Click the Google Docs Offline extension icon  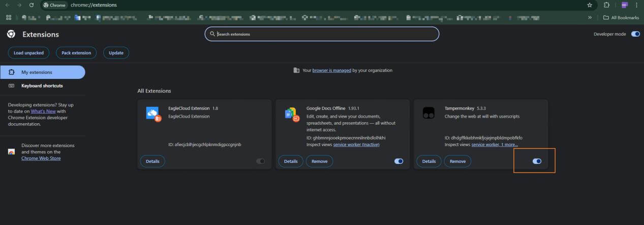291,114
